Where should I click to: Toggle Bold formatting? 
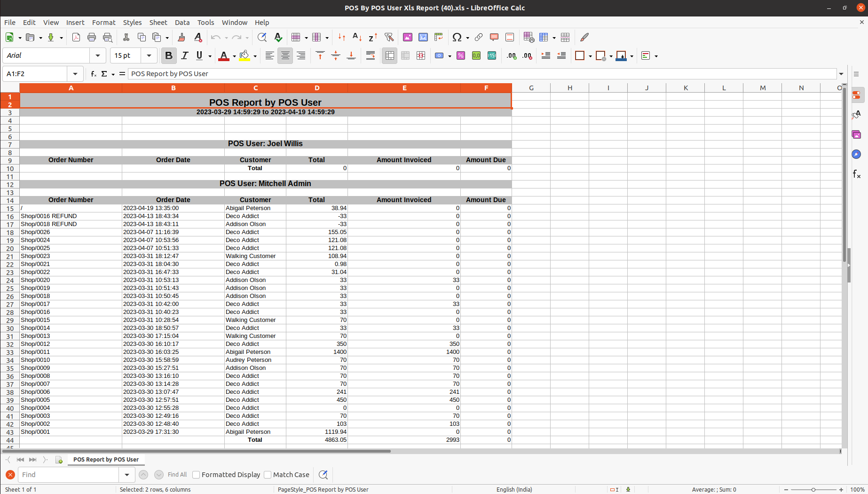(x=169, y=55)
